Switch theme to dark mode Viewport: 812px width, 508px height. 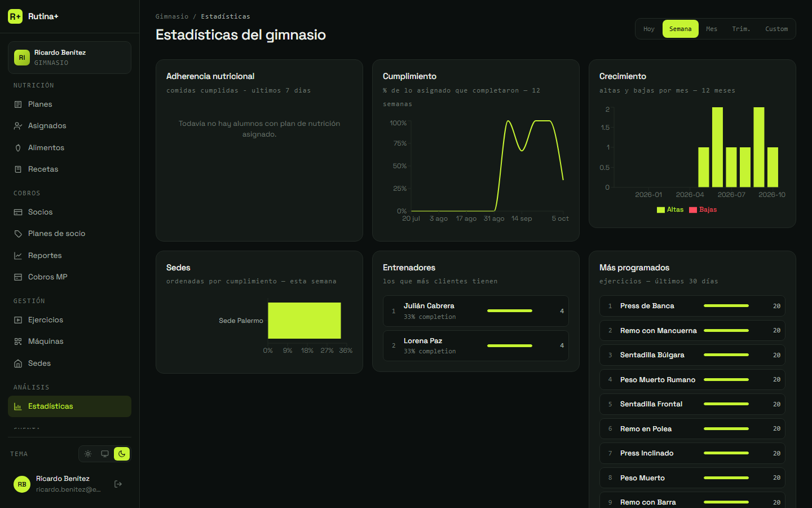122,454
